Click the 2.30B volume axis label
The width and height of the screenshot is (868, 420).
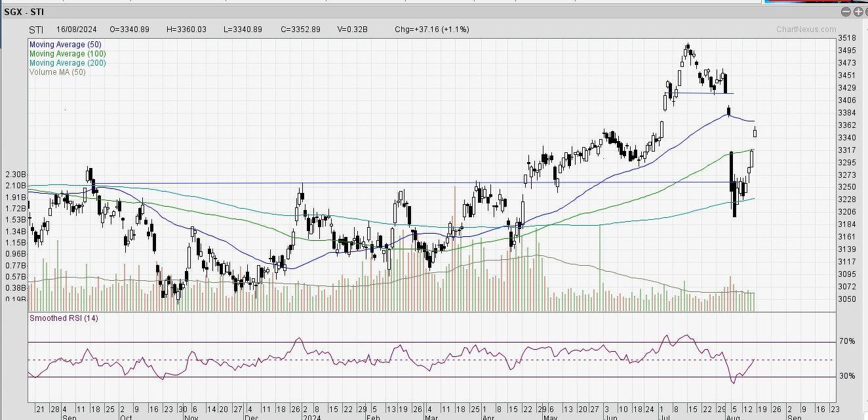coord(15,175)
